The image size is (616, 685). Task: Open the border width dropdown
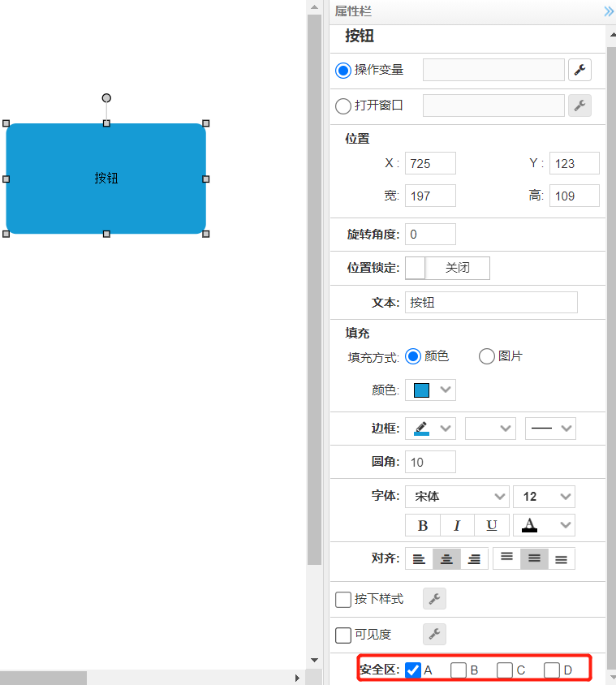tap(490, 429)
